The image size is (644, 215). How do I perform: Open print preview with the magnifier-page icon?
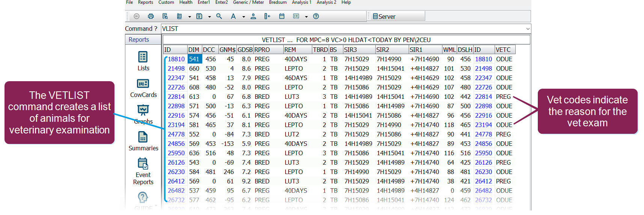coord(165,16)
